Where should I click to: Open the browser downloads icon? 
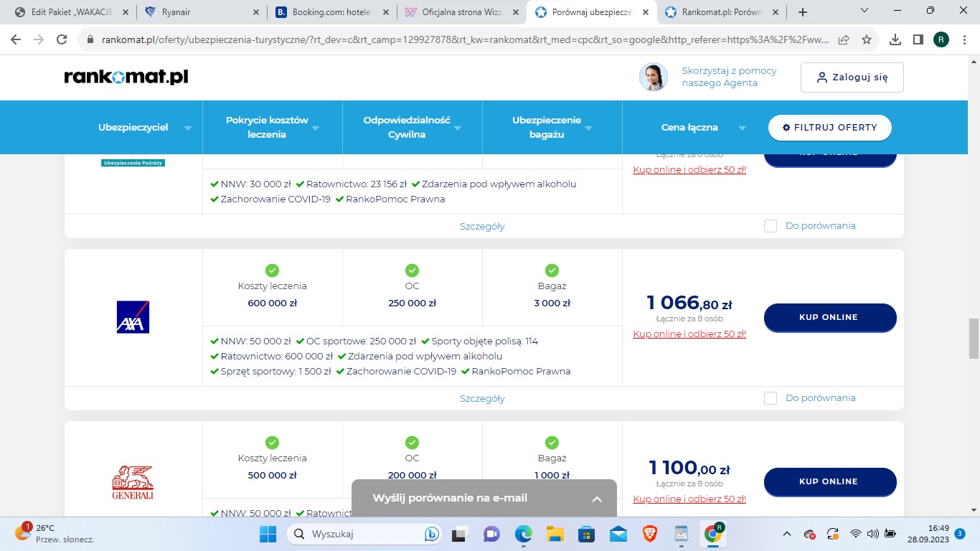tap(895, 39)
